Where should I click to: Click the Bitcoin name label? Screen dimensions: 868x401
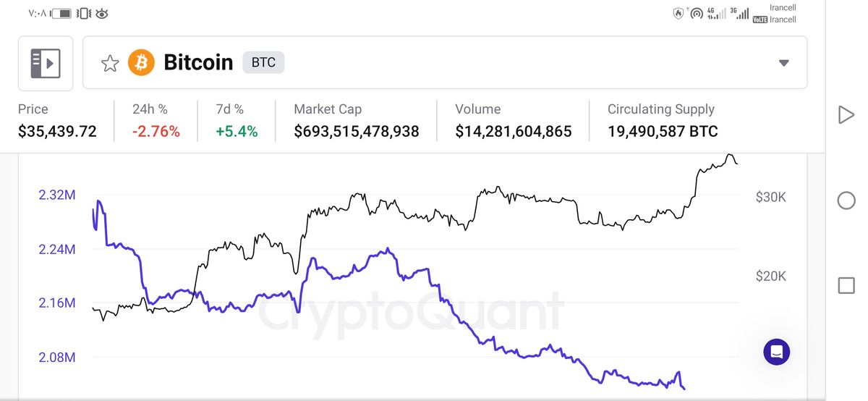tap(198, 62)
